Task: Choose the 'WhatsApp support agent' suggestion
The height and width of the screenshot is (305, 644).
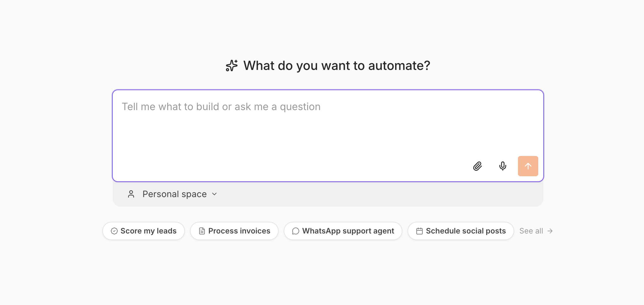Action: [x=343, y=231]
